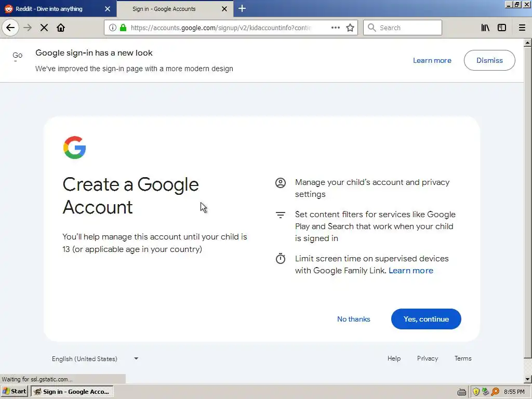The width and height of the screenshot is (532, 399).
Task: Open the Firefox hamburger menu
Action: pyautogui.click(x=522, y=28)
